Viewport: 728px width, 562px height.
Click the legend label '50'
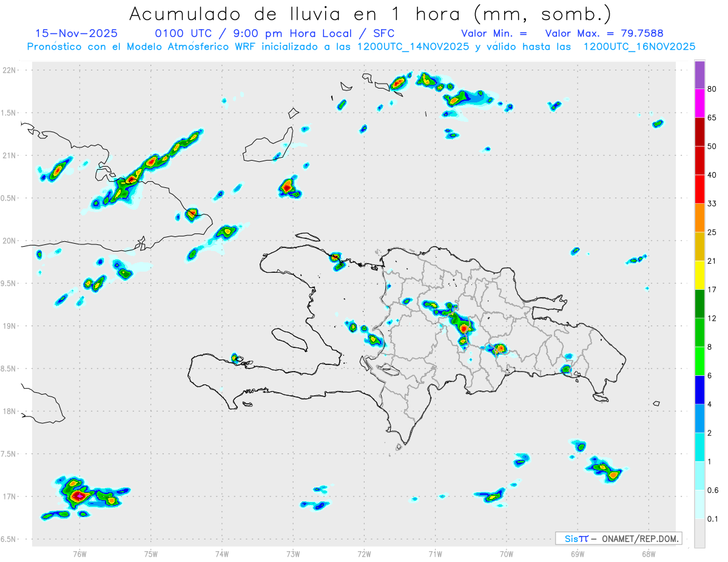(712, 146)
